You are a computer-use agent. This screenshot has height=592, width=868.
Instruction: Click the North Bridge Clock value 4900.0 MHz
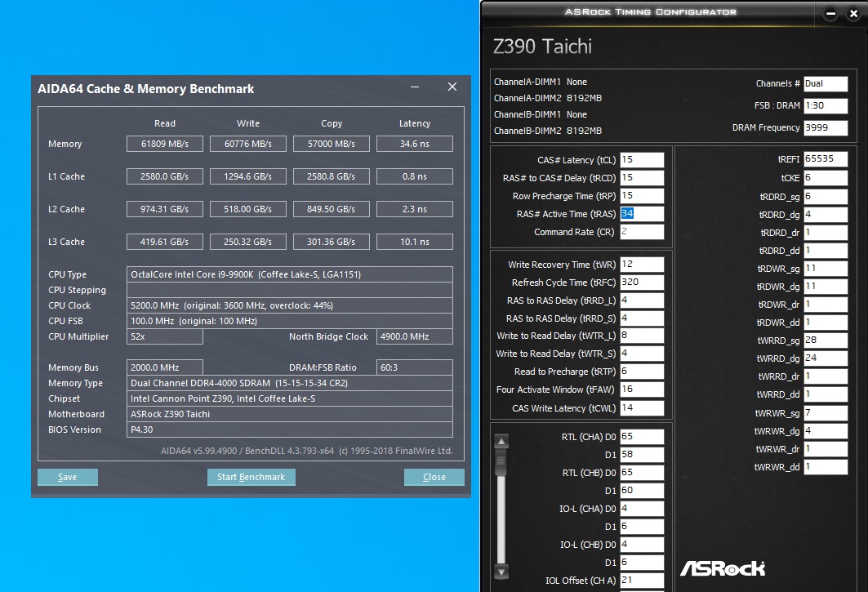pyautogui.click(x=415, y=336)
